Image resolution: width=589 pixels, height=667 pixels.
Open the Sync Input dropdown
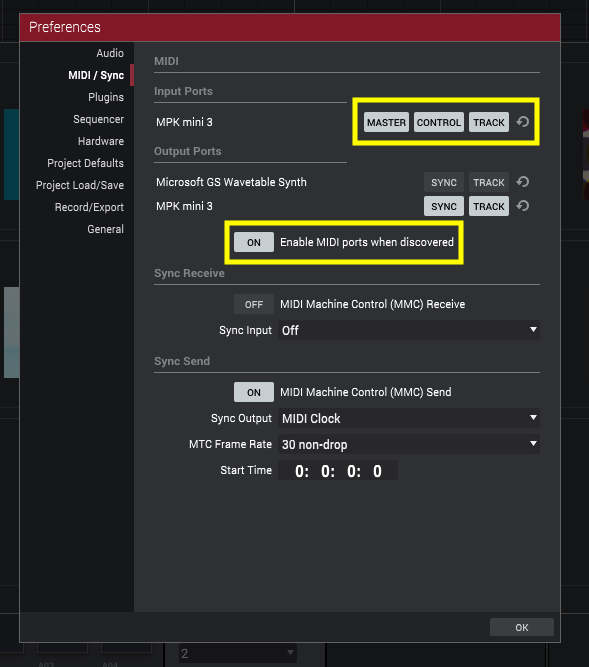(409, 330)
